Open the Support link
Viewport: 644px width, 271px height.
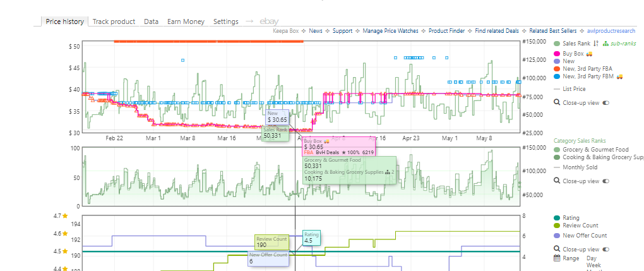[x=343, y=31]
